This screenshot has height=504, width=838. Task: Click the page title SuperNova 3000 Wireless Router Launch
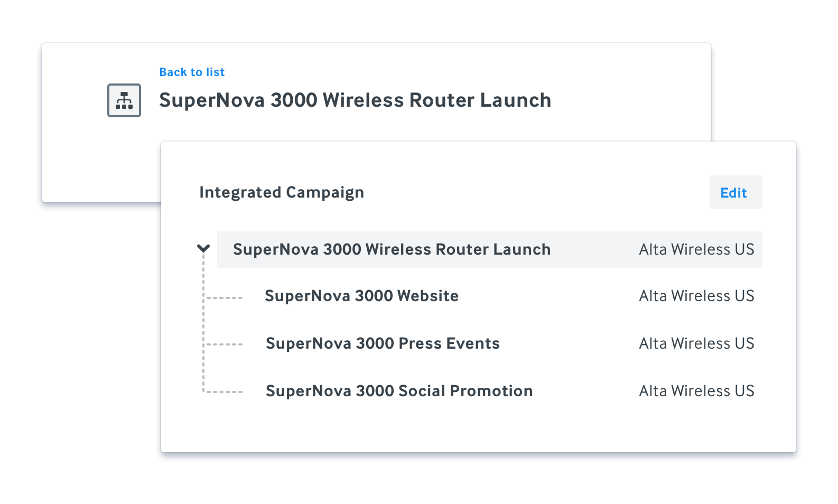pyautogui.click(x=355, y=100)
